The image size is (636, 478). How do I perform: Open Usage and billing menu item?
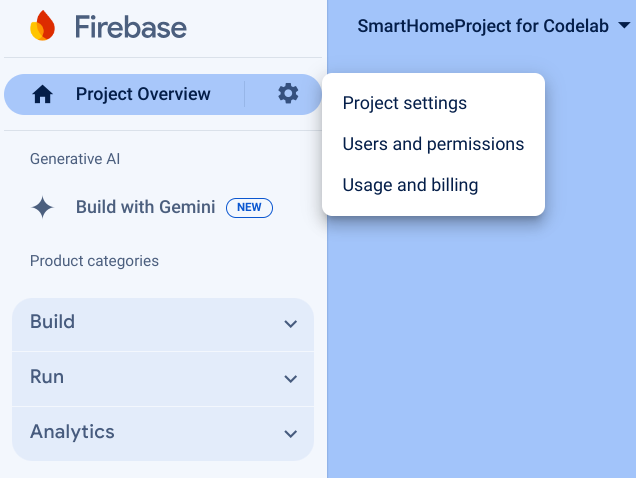pos(410,185)
